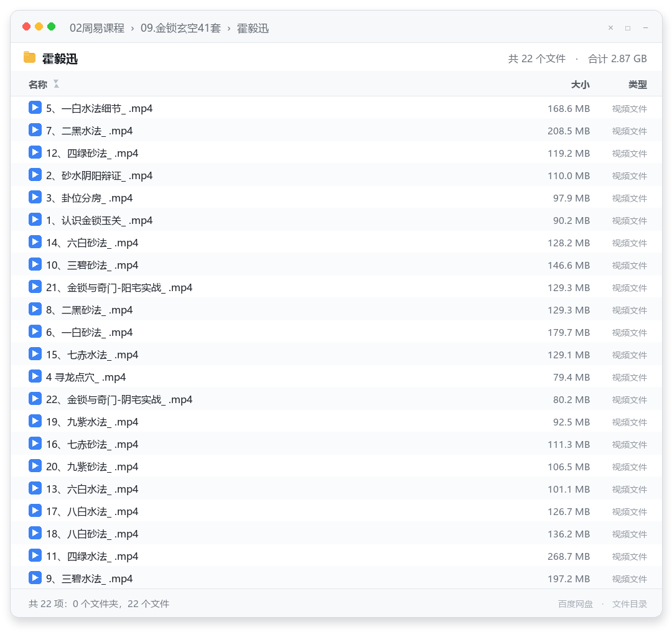Click the 208.5 MB size value
Image resolution: width=672 pixels, height=632 pixels.
[x=569, y=131]
